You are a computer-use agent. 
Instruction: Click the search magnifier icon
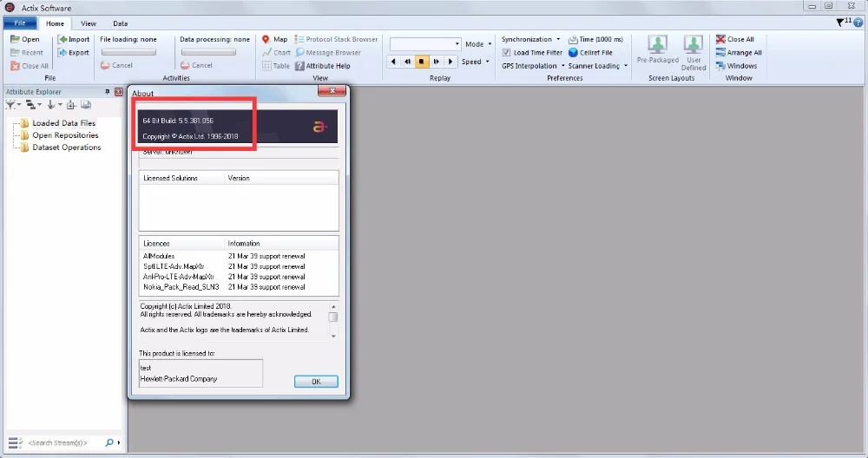(109, 442)
